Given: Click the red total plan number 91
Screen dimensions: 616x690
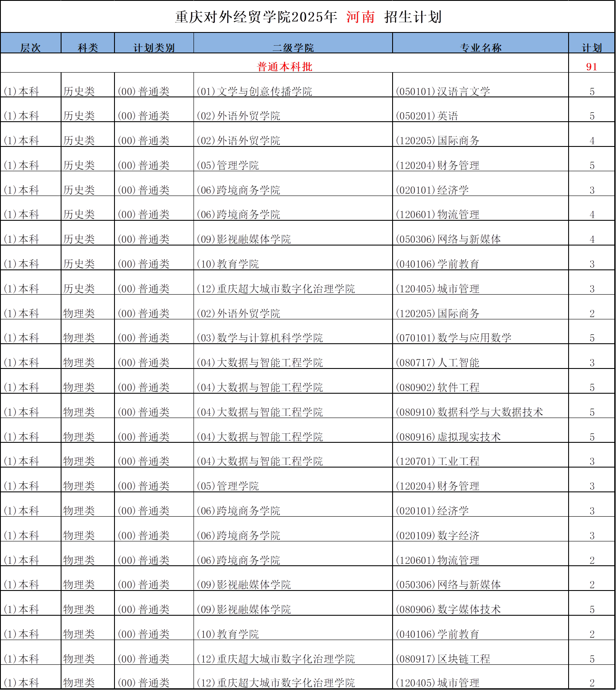Looking at the screenshot, I should click(592, 67).
